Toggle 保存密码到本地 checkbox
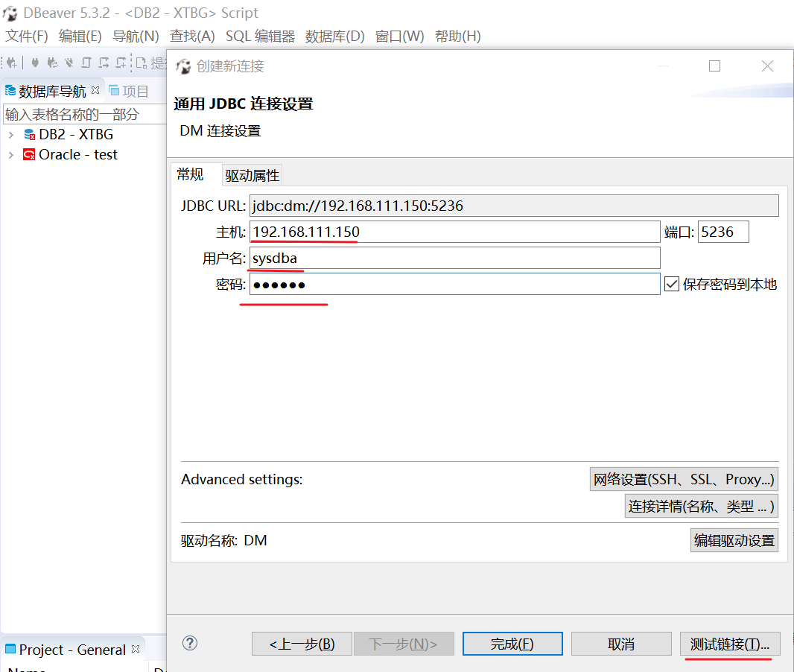The image size is (794, 672). click(x=671, y=284)
